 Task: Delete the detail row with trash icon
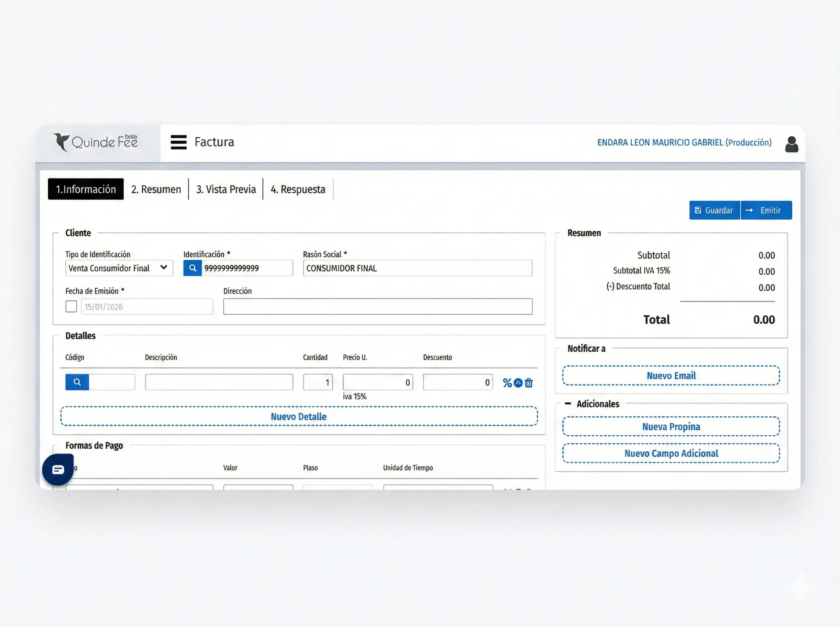click(529, 382)
